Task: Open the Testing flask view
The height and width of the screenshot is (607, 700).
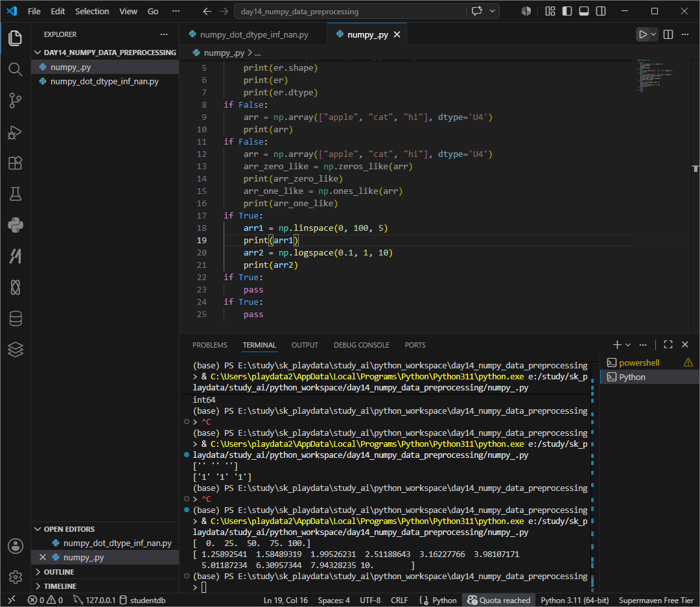Action: (x=15, y=194)
